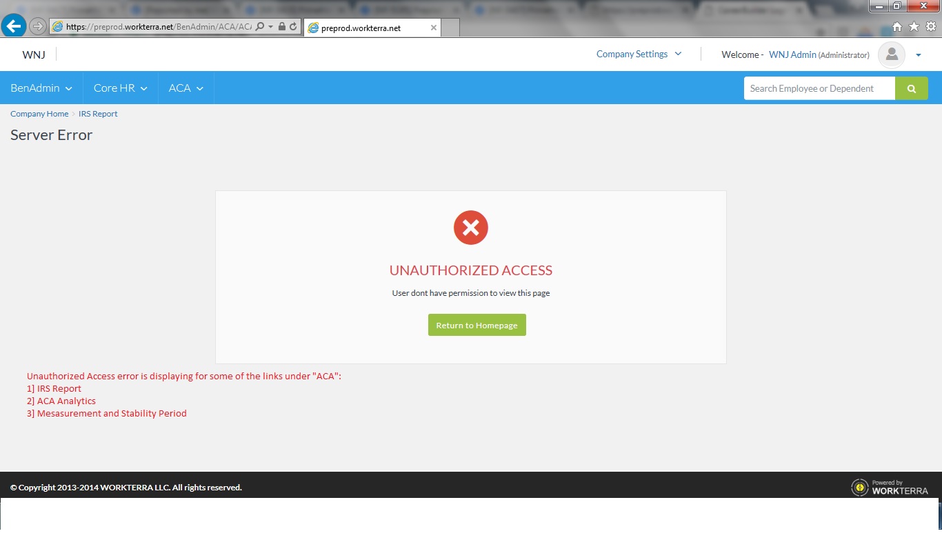Click the address bar search magnifier icon
This screenshot has width=942, height=560.
(260, 27)
